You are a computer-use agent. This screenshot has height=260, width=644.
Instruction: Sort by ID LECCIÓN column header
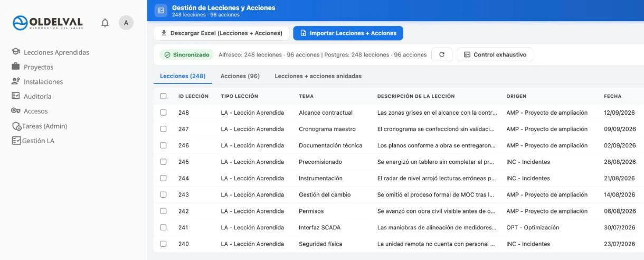(x=193, y=96)
